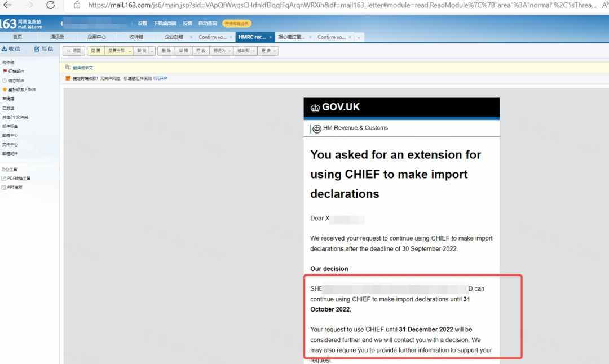Click the blue link in the promo notice
Image resolution: width=609 pixels, height=364 pixels.
(160, 78)
